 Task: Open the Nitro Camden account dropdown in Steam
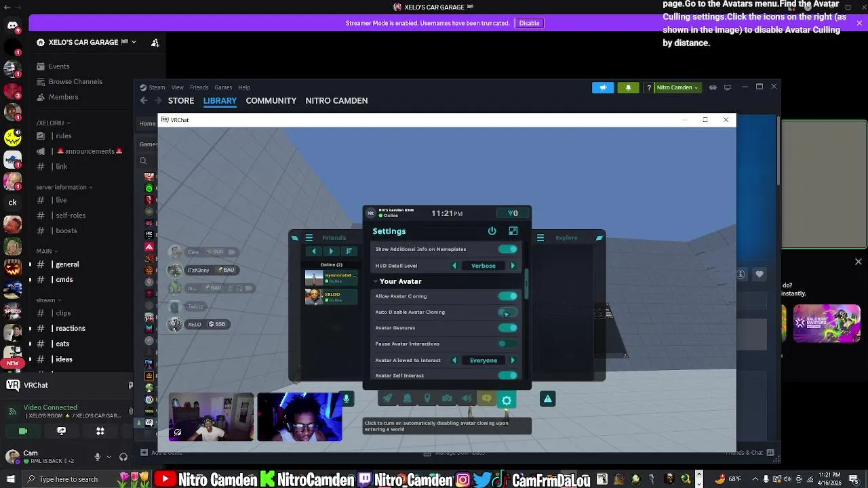pyautogui.click(x=677, y=87)
